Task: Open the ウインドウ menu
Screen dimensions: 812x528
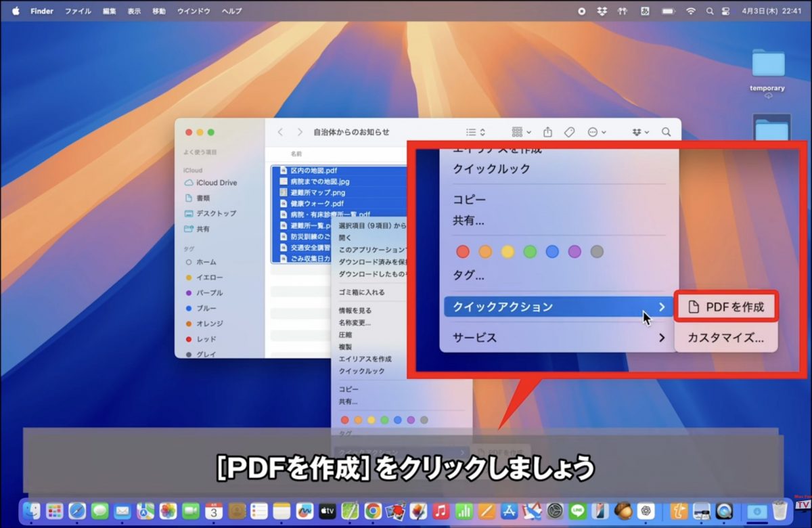Action: (x=194, y=12)
